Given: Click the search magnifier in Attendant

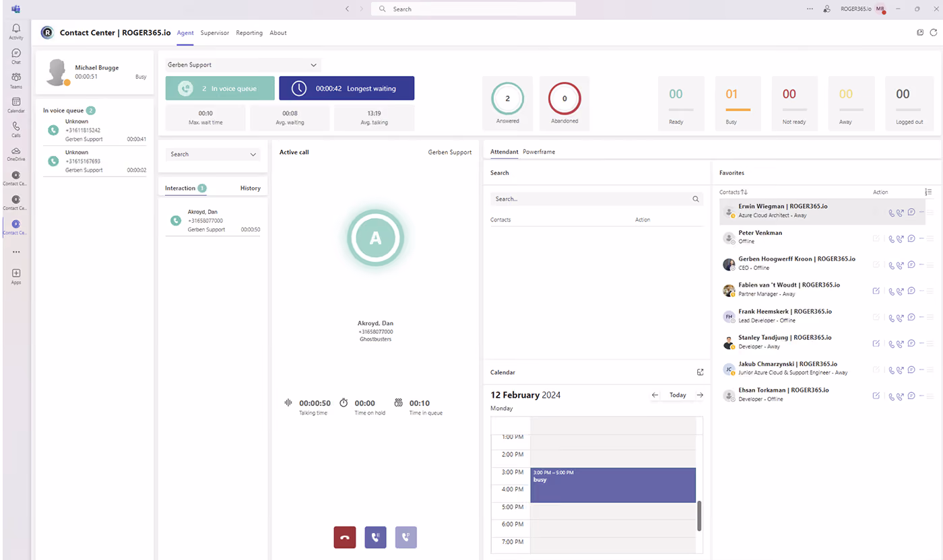Looking at the screenshot, I should pos(696,199).
